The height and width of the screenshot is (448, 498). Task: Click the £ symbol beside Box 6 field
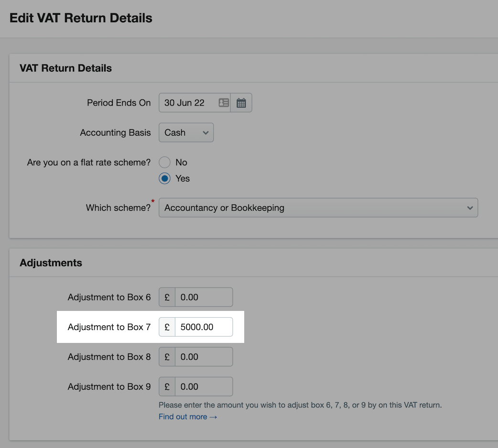(166, 297)
